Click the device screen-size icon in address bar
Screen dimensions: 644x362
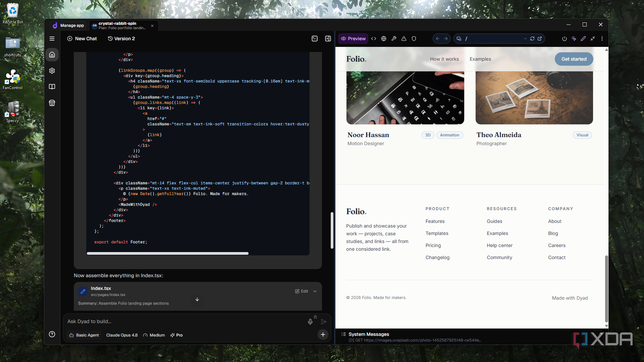pos(459,39)
